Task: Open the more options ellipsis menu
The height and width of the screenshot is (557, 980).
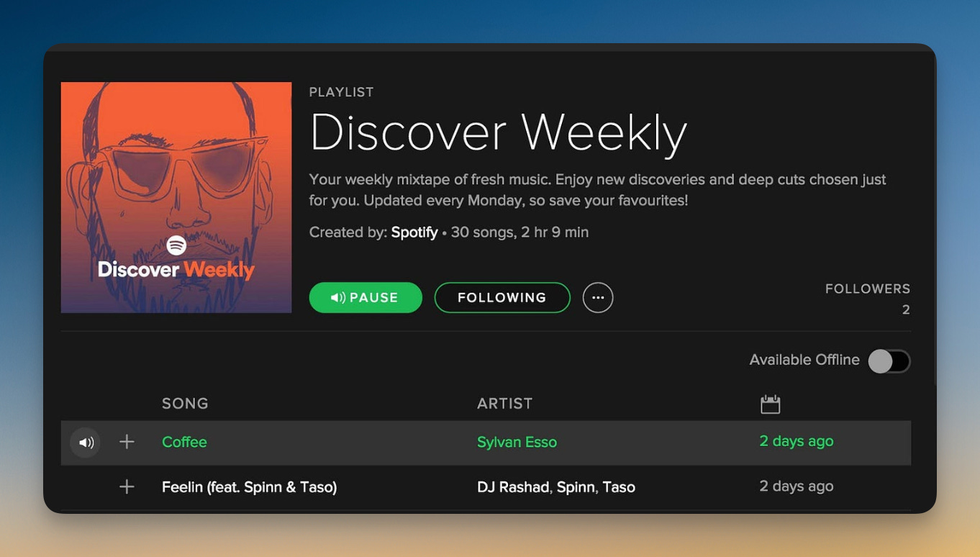Action: coord(598,297)
